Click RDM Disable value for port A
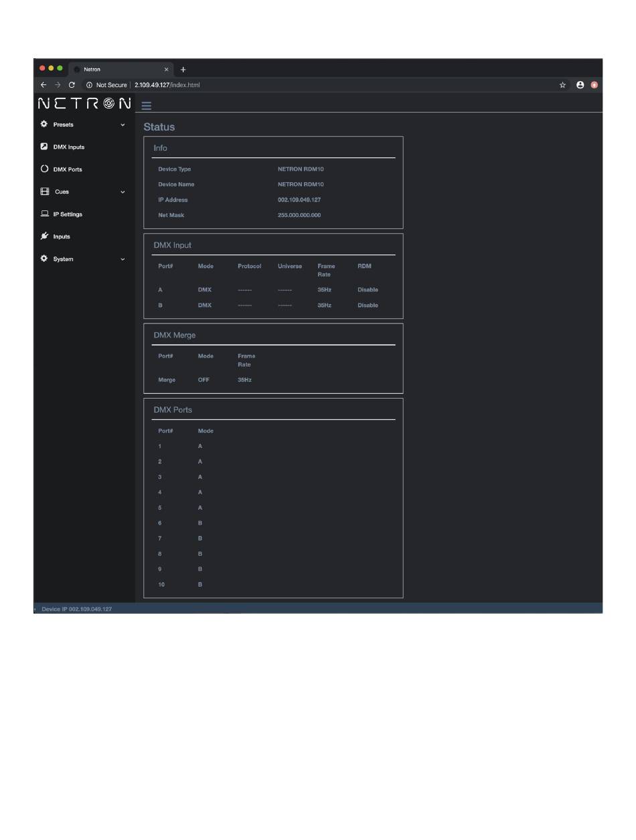The height and width of the screenshot is (840, 636). (x=368, y=290)
